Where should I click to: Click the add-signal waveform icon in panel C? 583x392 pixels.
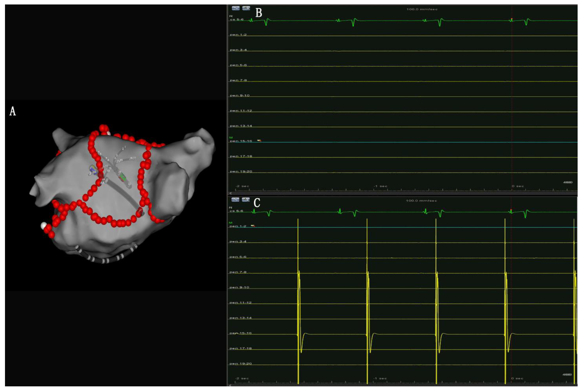tap(246, 200)
